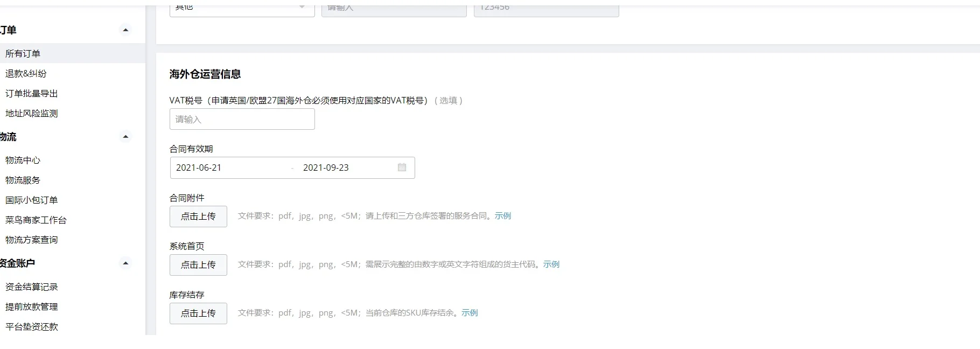Click the 物流 section heading

(8, 137)
